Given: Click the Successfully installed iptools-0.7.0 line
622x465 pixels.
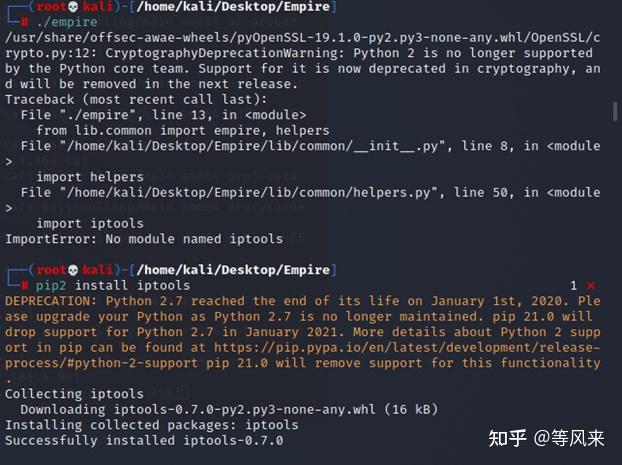Looking at the screenshot, I should 144,440.
